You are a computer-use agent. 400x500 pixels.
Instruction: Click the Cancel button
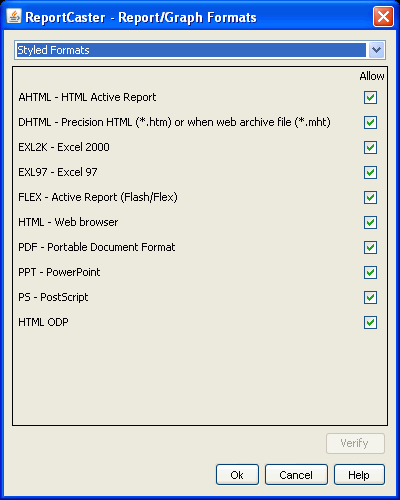pos(296,475)
